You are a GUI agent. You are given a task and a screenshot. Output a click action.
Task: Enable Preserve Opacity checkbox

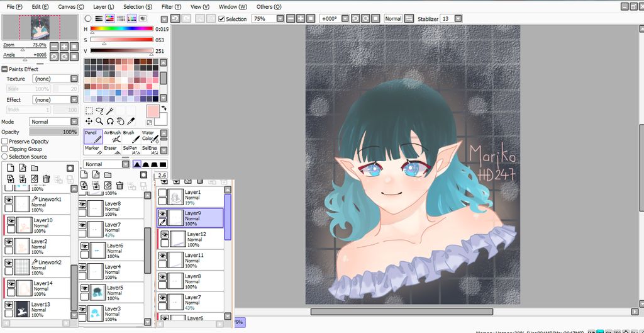click(5, 142)
